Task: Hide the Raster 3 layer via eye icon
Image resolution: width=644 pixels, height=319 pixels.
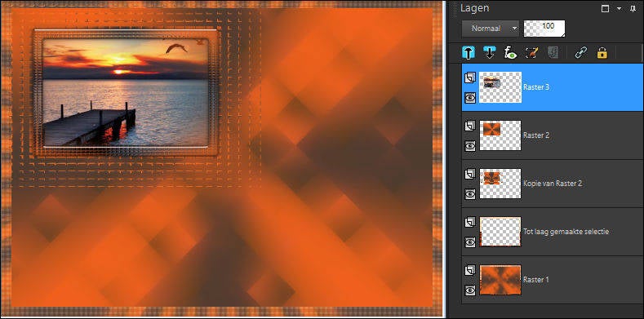Action: pos(470,97)
